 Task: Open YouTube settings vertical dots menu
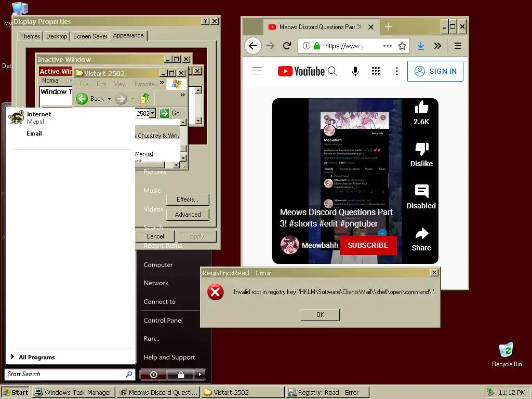[396, 71]
